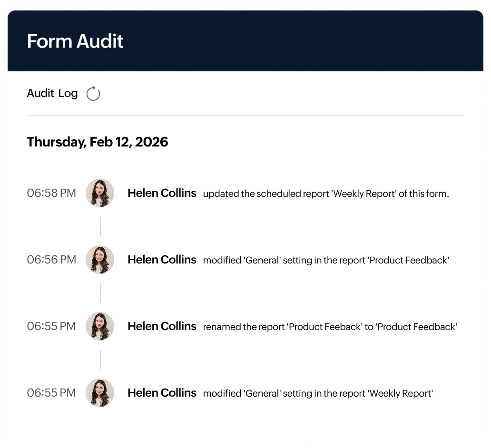The width and height of the screenshot is (491, 448).
Task: Click the 'Form Audit' title bar text
Action: pos(75,41)
